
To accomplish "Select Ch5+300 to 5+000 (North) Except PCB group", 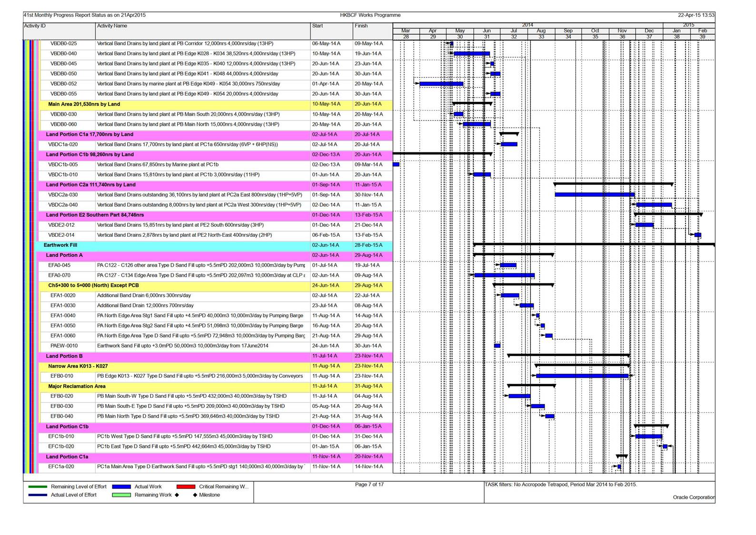I will tap(216, 286).
